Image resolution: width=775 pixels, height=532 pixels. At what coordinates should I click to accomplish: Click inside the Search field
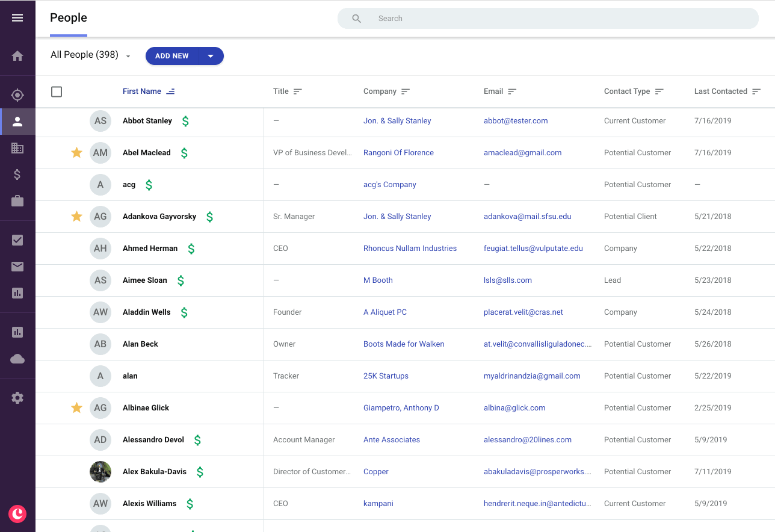548,19
